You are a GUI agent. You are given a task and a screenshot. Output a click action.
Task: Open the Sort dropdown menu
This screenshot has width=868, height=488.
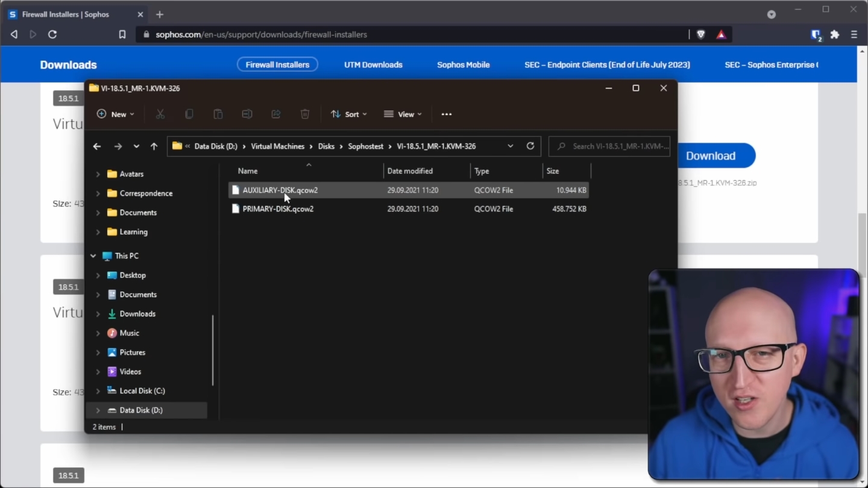349,114
